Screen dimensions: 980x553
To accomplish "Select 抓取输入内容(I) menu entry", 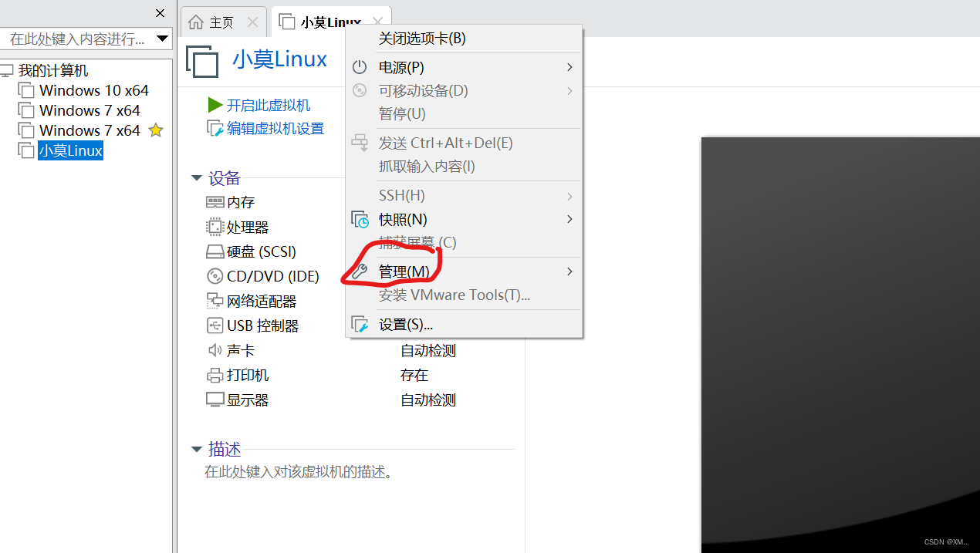I will pyautogui.click(x=464, y=167).
